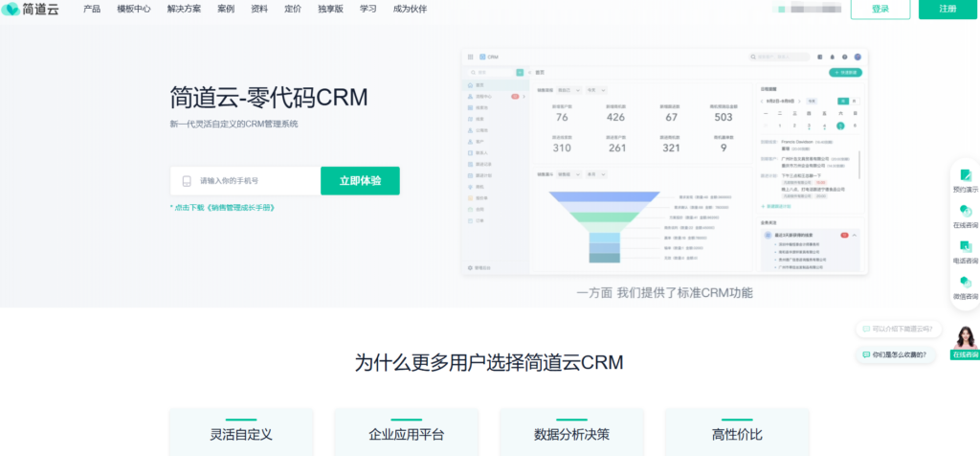Click the 立即体验 button
The width and height of the screenshot is (980, 456).
(x=360, y=181)
